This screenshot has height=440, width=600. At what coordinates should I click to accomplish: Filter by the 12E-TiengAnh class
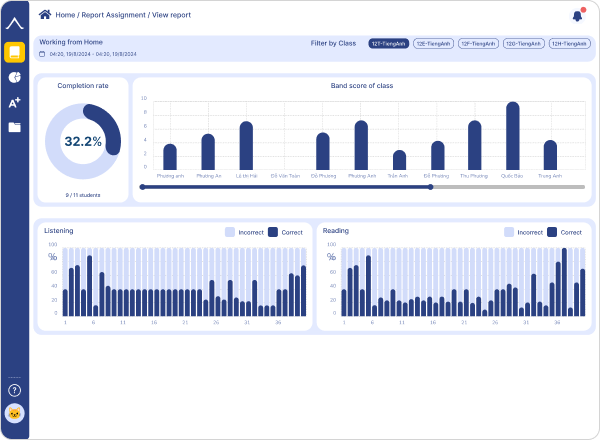433,44
